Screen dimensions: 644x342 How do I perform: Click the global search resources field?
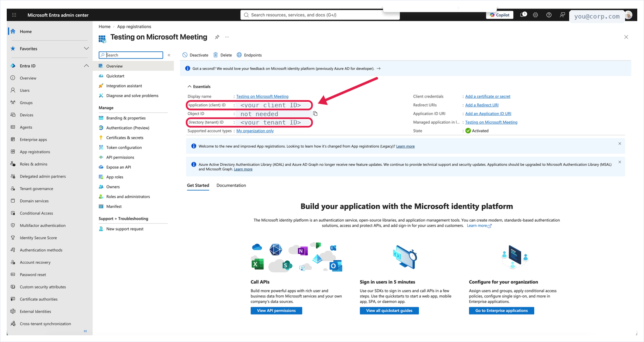[320, 15]
